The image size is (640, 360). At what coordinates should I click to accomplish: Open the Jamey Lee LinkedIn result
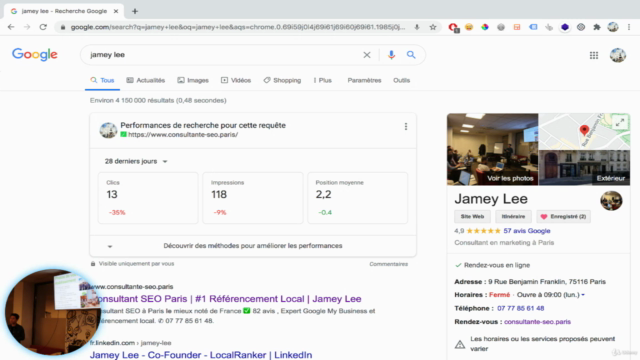[x=201, y=355]
